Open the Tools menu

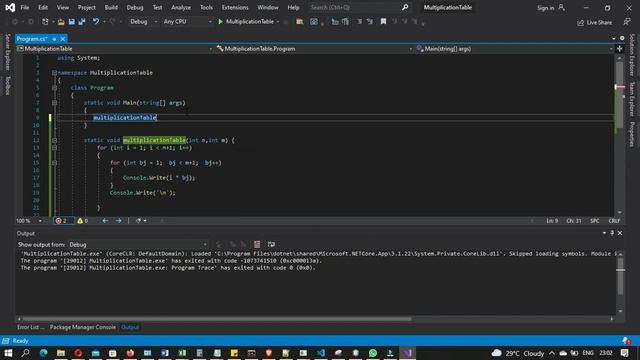pyautogui.click(x=206, y=7)
